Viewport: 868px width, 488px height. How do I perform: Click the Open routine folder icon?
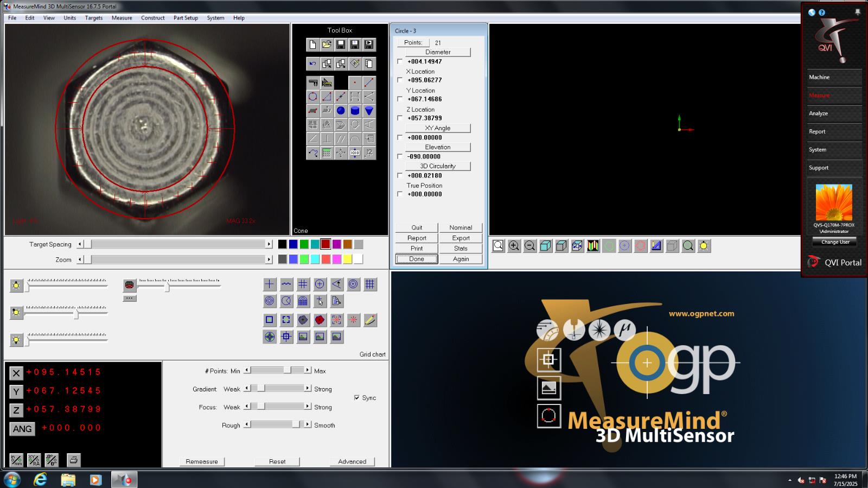tap(327, 45)
